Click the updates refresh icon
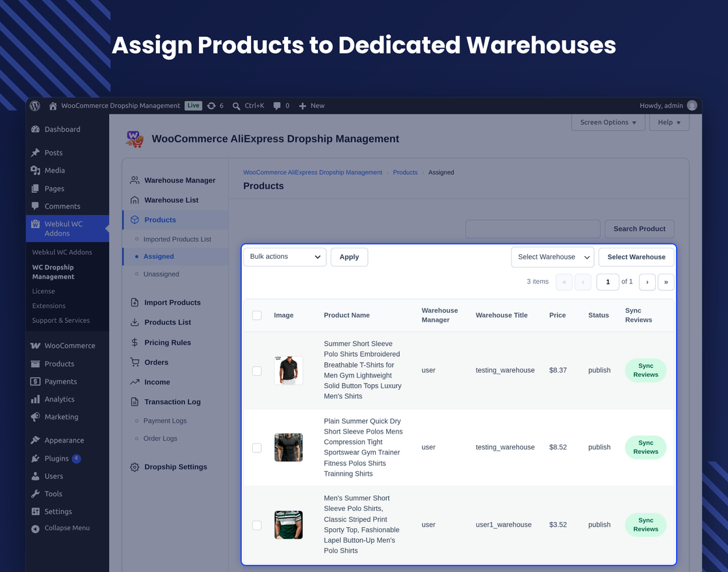Viewport: 728px width, 572px height. (211, 106)
